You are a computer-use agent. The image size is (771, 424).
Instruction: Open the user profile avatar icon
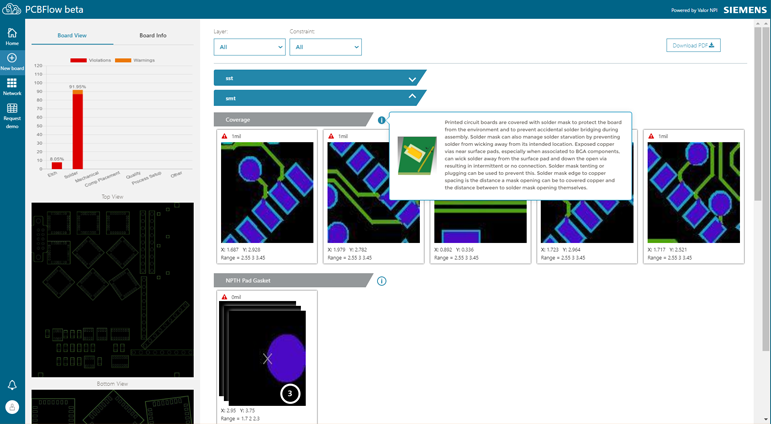tap(12, 407)
